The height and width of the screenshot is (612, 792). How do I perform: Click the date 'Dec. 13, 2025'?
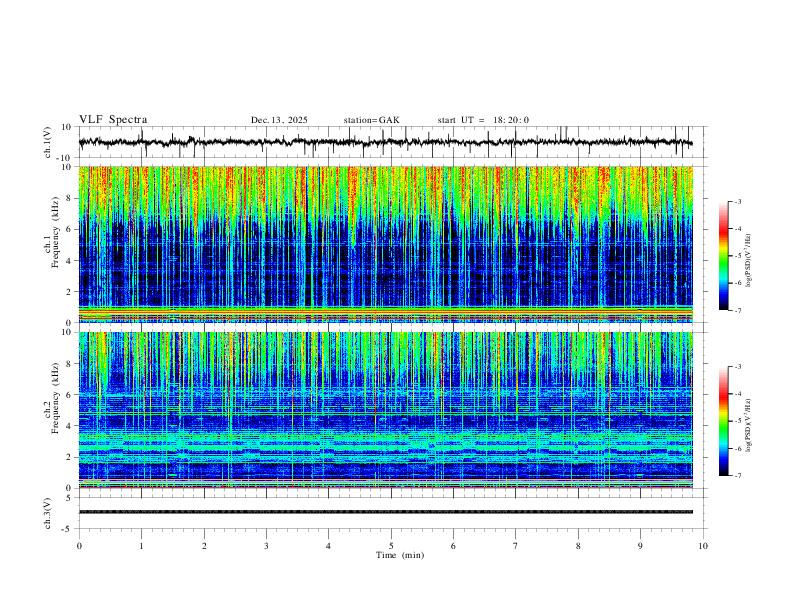[279, 120]
